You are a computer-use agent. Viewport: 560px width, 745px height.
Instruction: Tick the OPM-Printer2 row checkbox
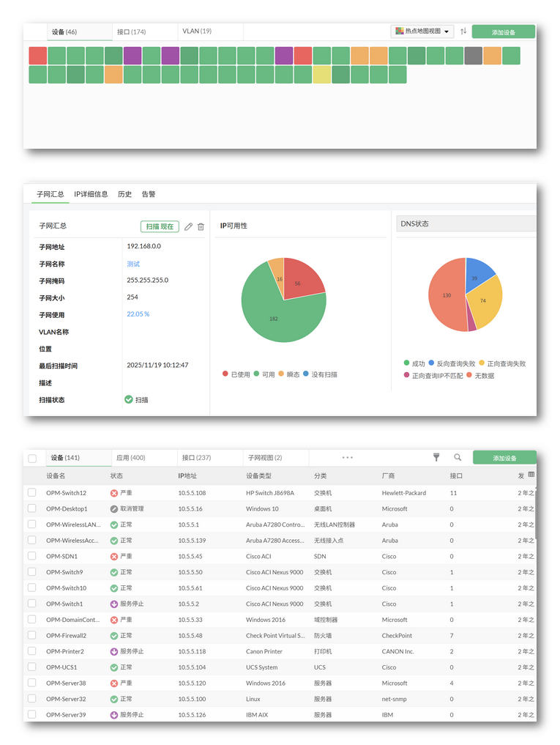point(31,651)
